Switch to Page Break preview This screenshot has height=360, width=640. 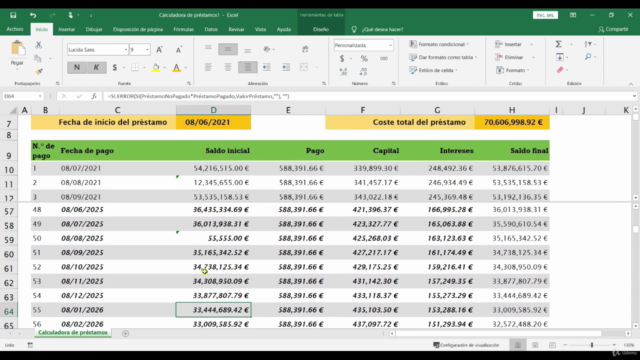(552, 345)
